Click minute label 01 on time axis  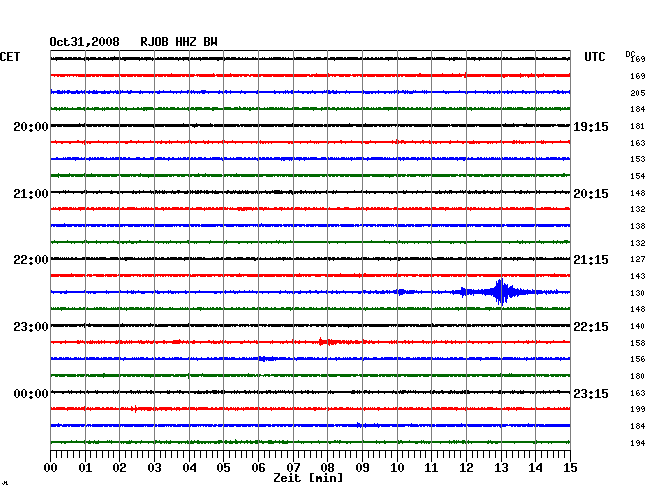tap(85, 468)
